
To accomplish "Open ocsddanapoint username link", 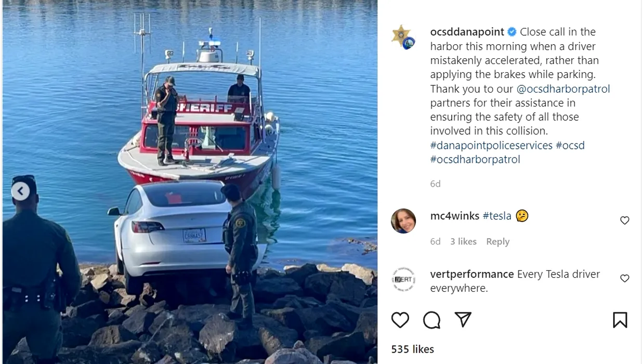I will click(x=467, y=32).
